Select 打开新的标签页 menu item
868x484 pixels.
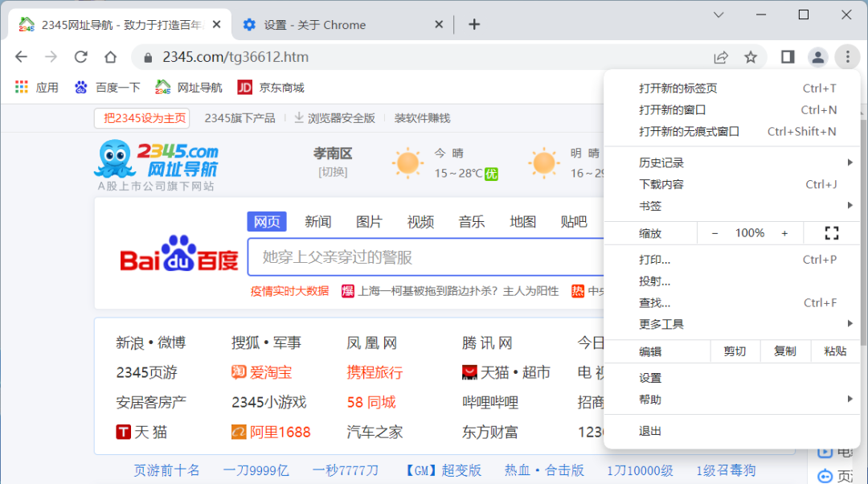click(732, 88)
